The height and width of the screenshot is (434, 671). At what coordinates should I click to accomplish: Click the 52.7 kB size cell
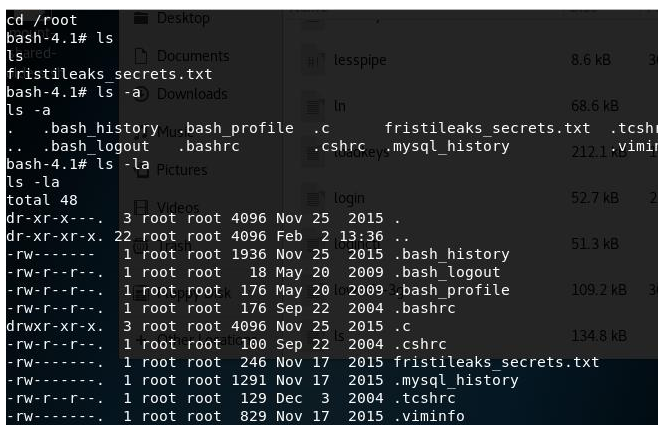592,198
